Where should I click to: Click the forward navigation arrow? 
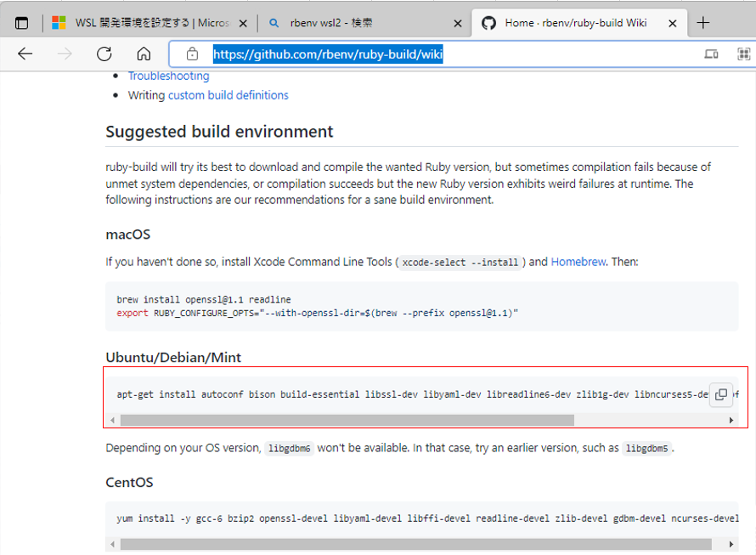(65, 54)
